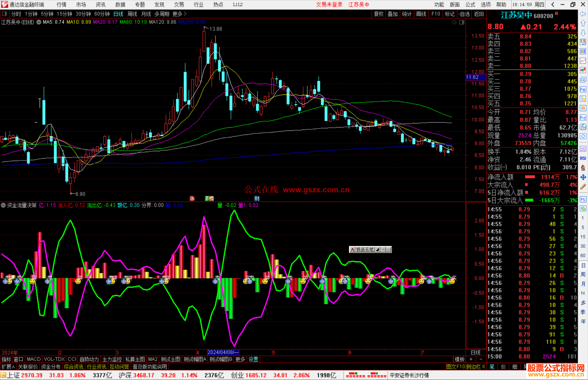Click the red 净流入额 bar

click(x=530, y=177)
